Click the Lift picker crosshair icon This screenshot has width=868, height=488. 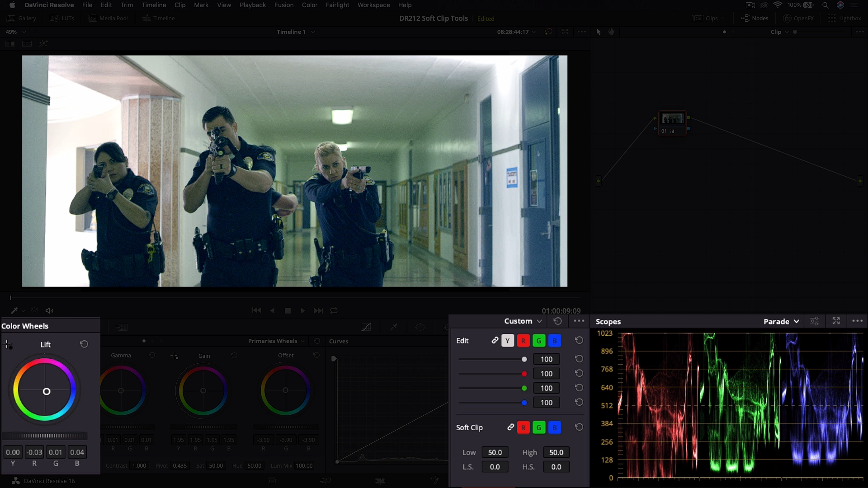(x=7, y=345)
